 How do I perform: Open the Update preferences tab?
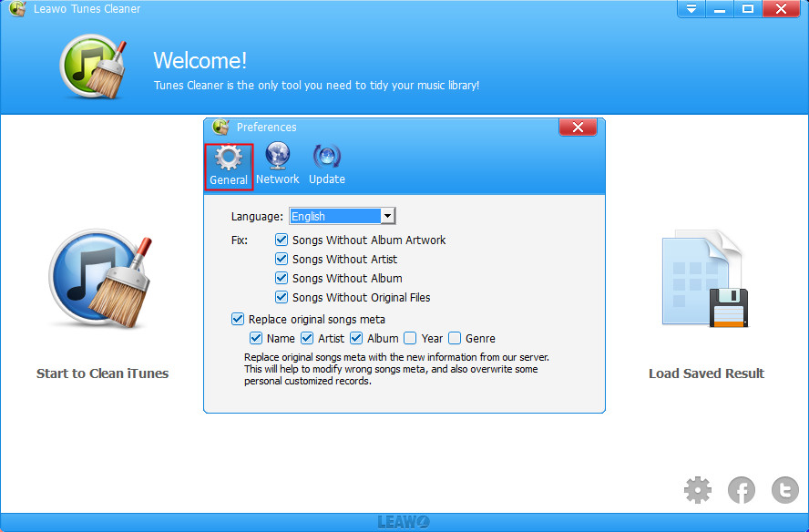[x=326, y=165]
